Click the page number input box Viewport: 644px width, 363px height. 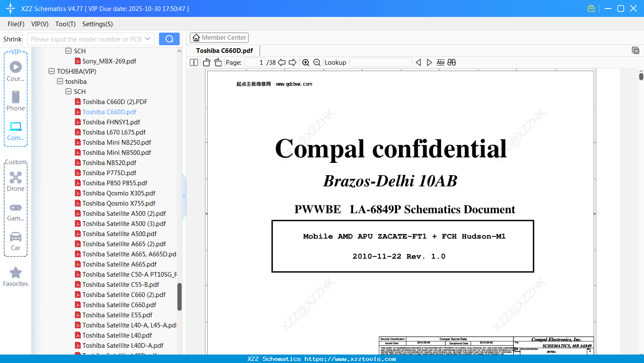255,63
